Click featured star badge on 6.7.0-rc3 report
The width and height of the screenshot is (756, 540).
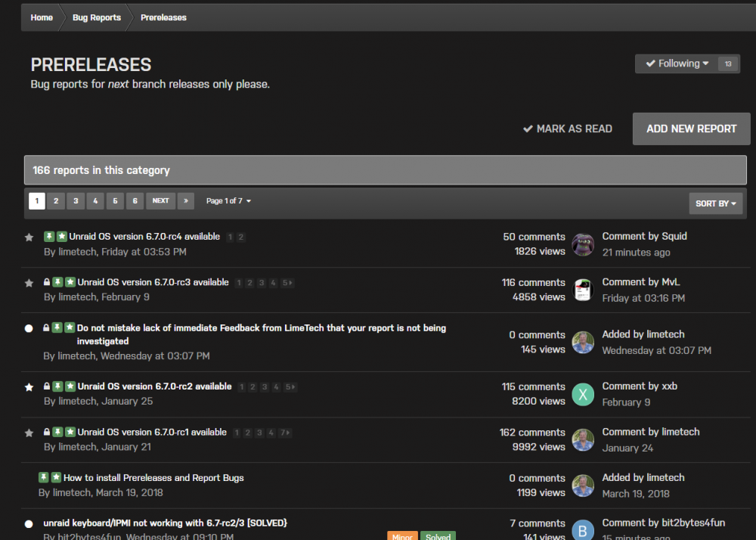coord(70,282)
